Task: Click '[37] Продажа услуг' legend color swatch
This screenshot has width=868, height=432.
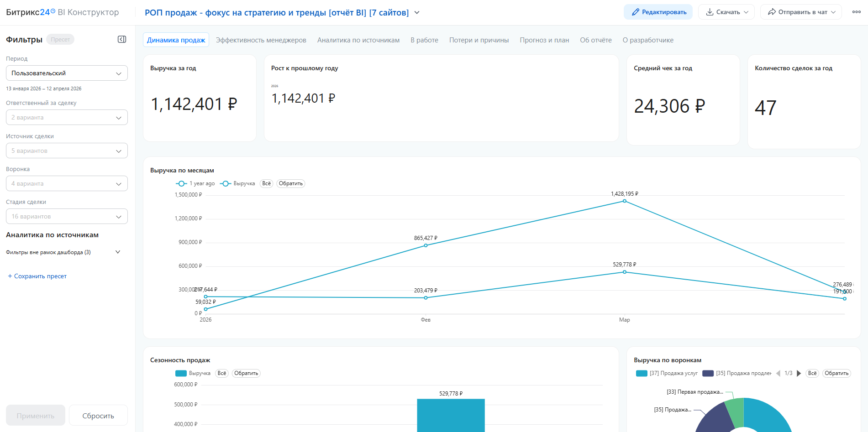Action: [642, 373]
